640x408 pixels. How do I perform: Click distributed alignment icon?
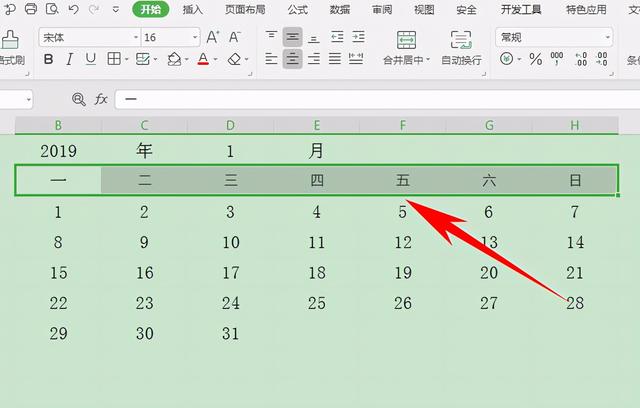click(x=356, y=59)
